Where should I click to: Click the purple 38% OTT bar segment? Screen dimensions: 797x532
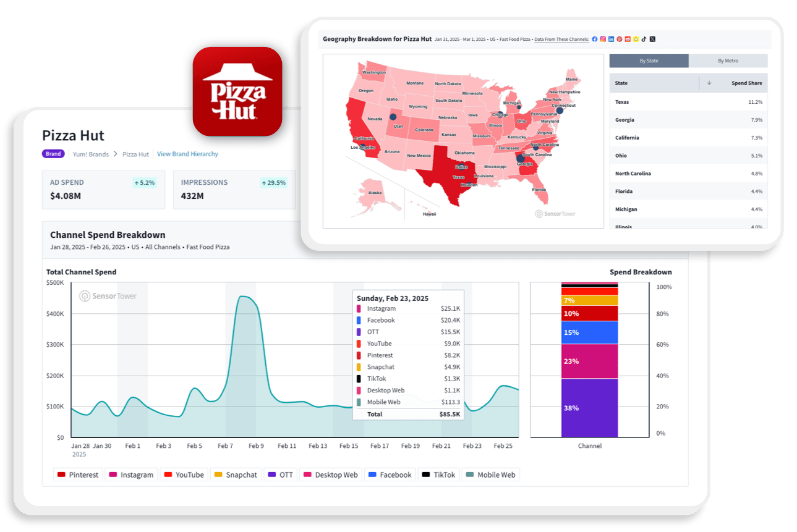(589, 408)
